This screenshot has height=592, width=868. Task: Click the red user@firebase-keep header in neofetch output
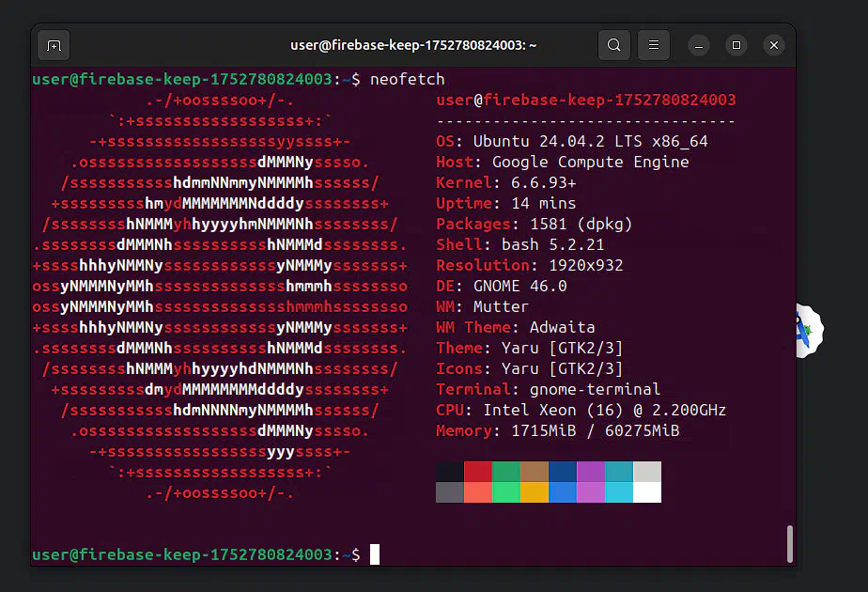click(x=585, y=100)
